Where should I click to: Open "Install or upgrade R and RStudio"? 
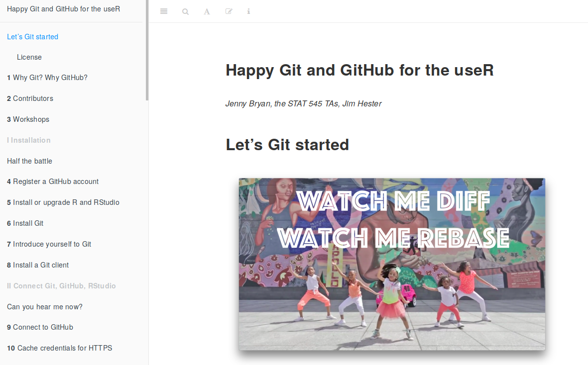[x=63, y=202]
